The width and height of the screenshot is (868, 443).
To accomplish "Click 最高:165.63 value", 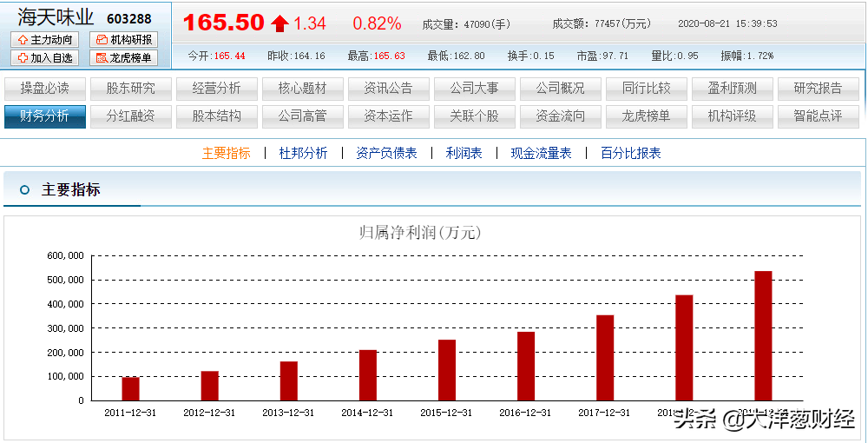I will click(x=377, y=56).
